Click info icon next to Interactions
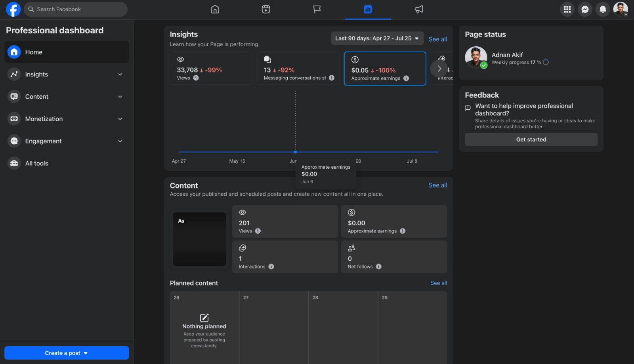Viewport: 634px width, 364px height. (x=271, y=267)
